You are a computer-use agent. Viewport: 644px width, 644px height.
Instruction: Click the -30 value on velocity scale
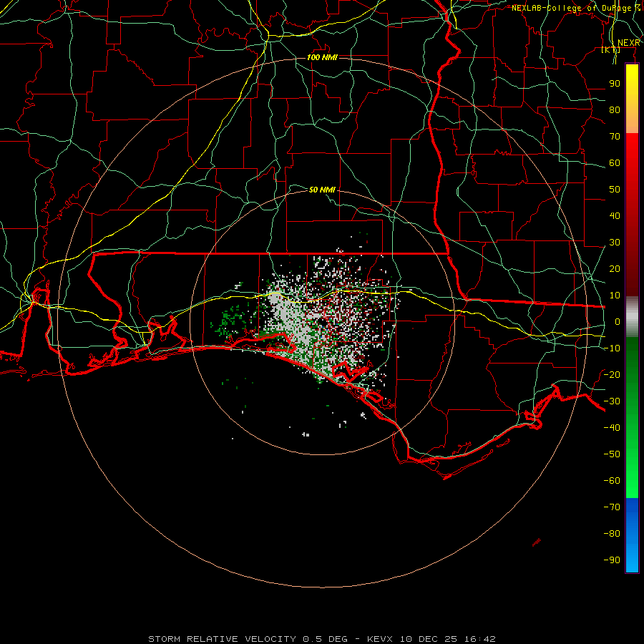pos(612,401)
